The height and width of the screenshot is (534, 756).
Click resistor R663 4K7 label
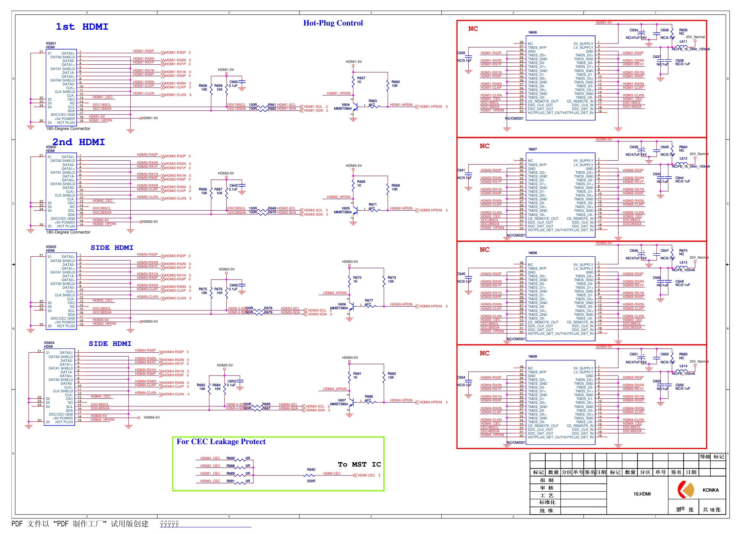tap(372, 103)
